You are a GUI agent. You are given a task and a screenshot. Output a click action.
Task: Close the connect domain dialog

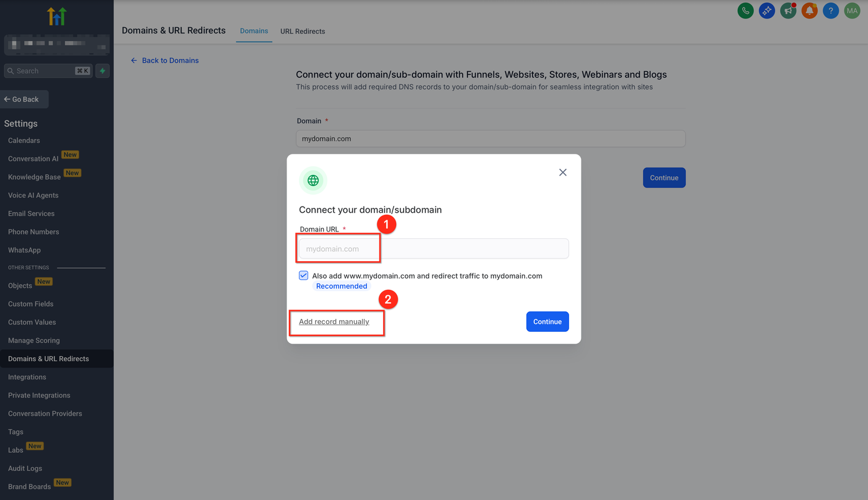[x=563, y=172]
